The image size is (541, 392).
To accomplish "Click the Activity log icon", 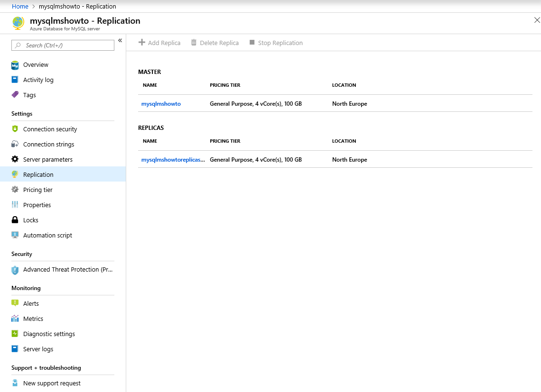I will point(15,80).
